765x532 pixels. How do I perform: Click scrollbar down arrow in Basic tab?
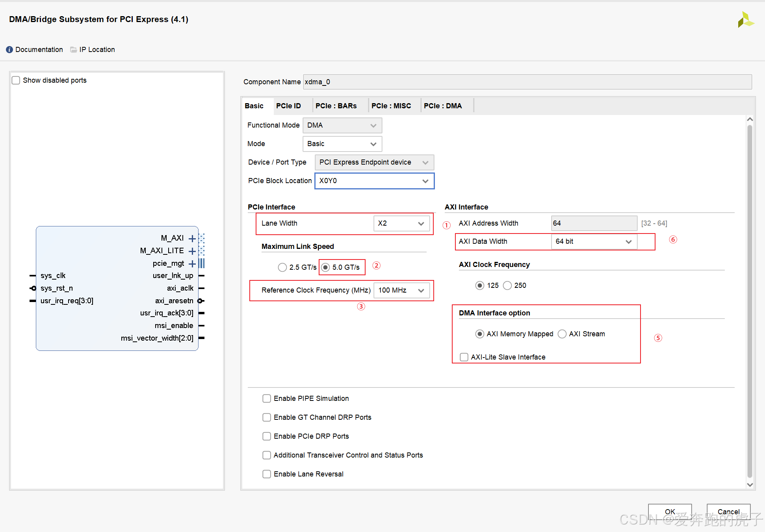click(750, 485)
